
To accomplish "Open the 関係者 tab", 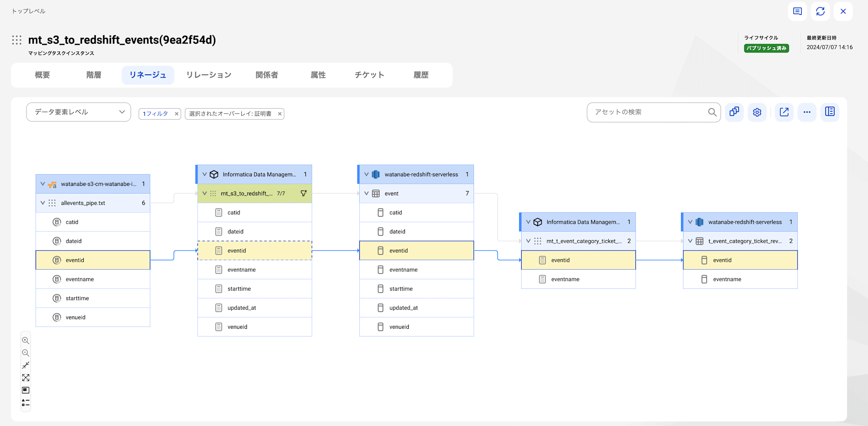I will tap(267, 75).
